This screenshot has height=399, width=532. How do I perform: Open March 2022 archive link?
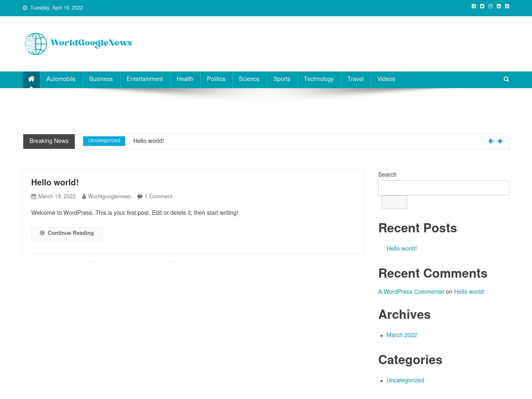pyautogui.click(x=402, y=335)
